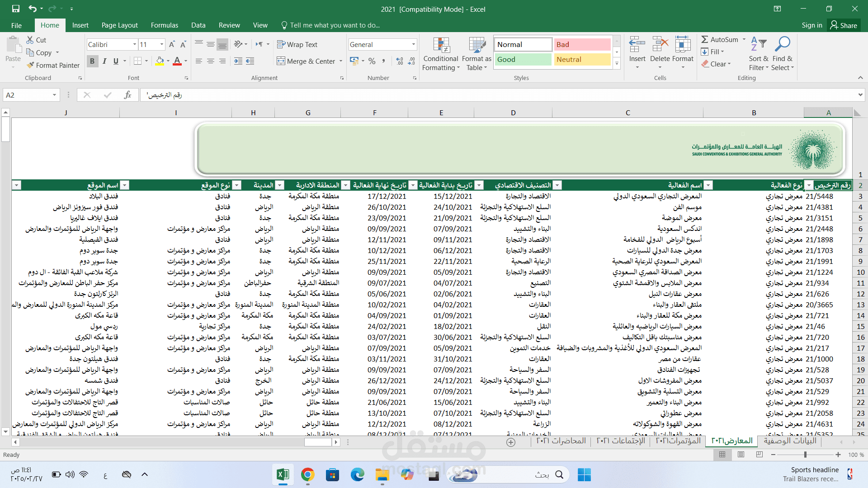Click the Format Painter brush icon
Viewport: 868px width, 488px height.
pyautogui.click(x=30, y=65)
